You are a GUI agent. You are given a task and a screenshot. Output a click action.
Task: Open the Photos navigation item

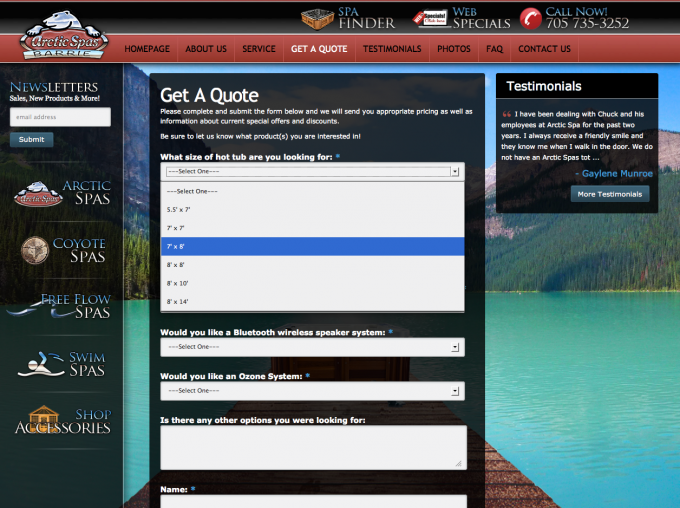point(453,49)
